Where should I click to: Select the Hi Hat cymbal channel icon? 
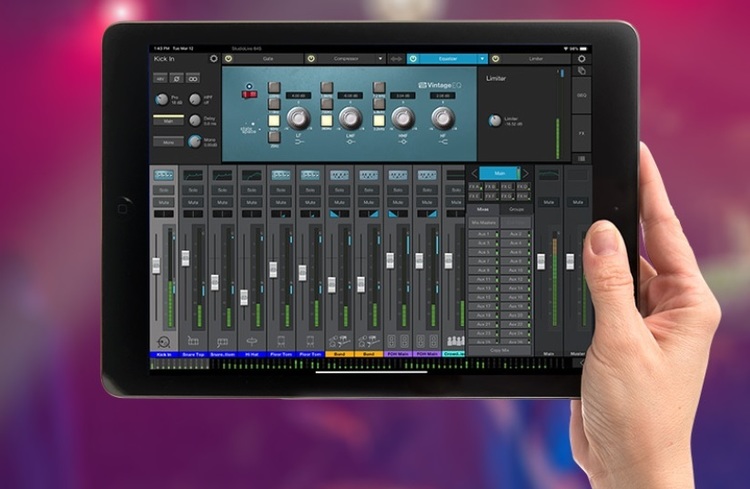pyautogui.click(x=251, y=342)
